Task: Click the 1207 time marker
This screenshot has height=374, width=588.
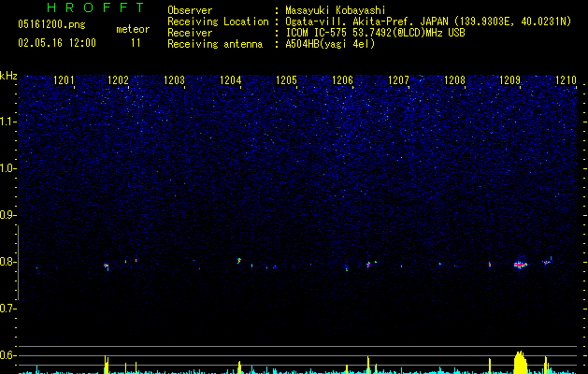Action: pyautogui.click(x=398, y=80)
